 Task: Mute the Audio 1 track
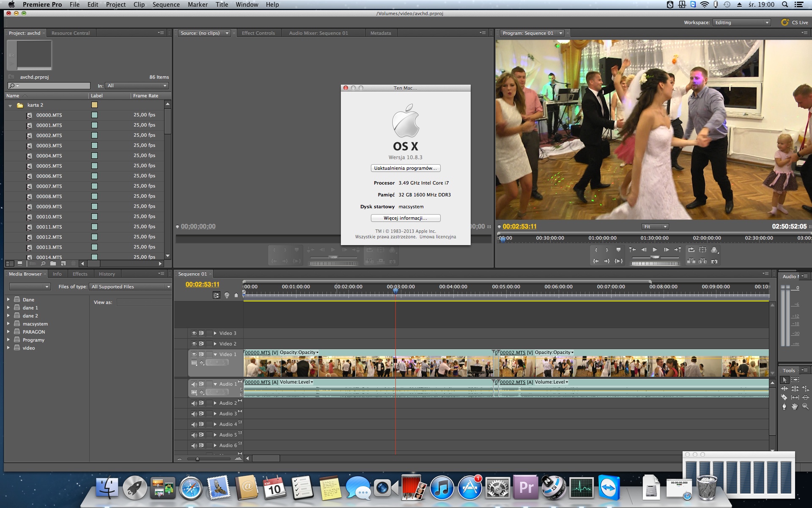194,384
